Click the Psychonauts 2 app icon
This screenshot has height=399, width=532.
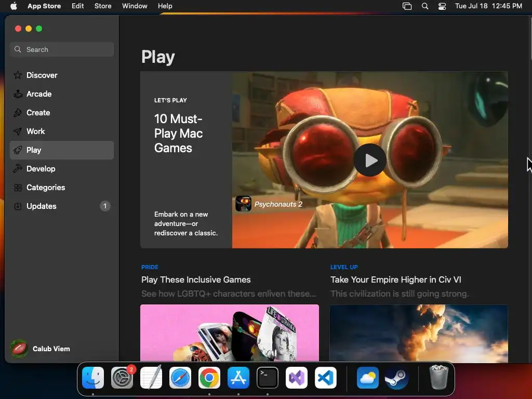[243, 204]
